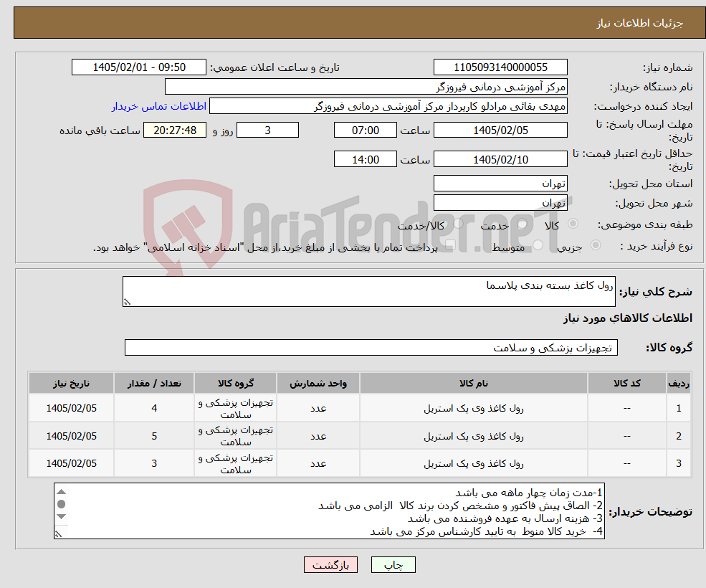The height and width of the screenshot is (588, 706).
Task: Click the announcement date-time field 1405/02/01
Action: [138, 67]
